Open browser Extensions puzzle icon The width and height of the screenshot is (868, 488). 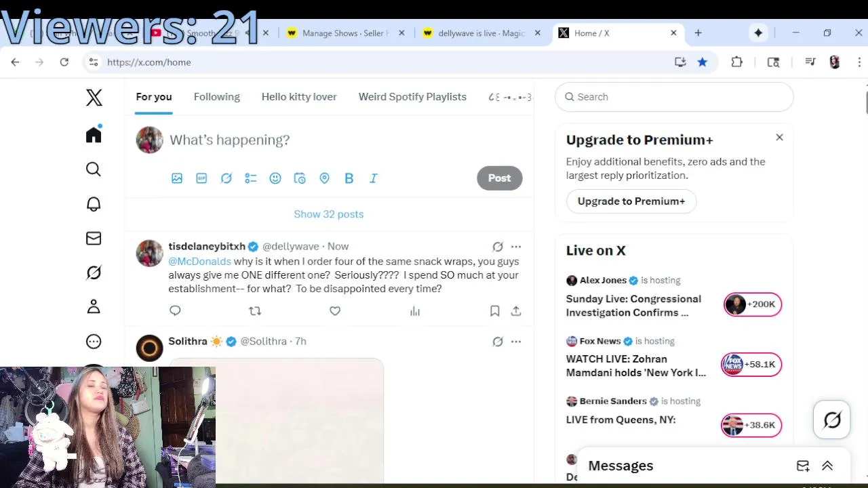click(737, 62)
